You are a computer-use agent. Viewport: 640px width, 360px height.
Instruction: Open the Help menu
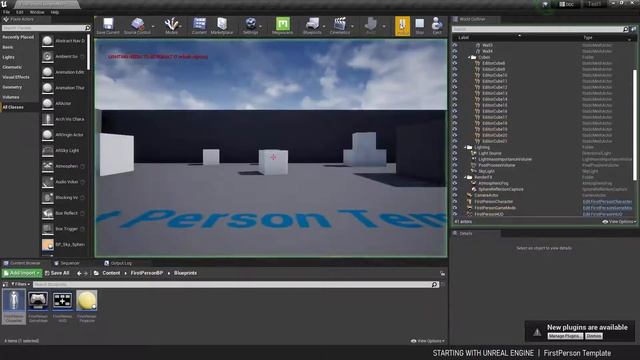55,12
